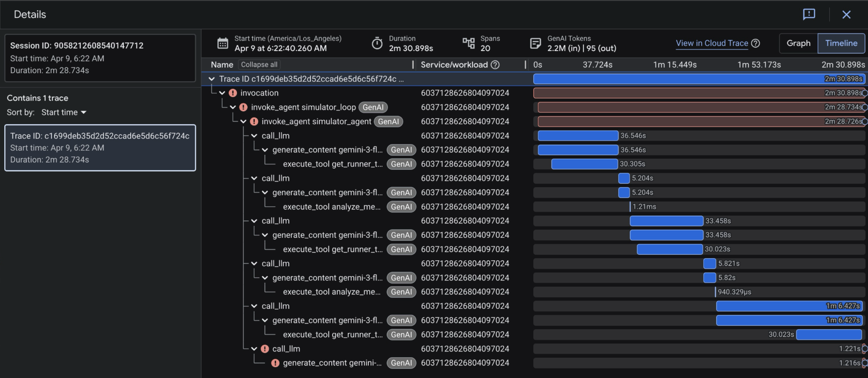Viewport: 868px width, 378px height.
Task: Collapse the first call_llm span
Action: (254, 136)
